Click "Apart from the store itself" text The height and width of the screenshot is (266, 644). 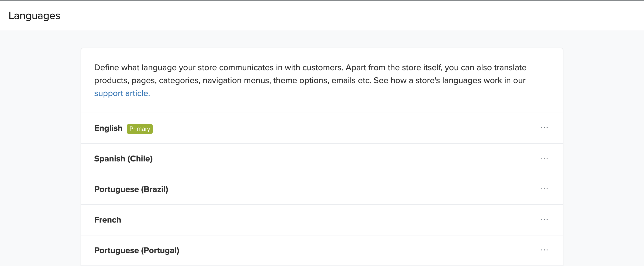click(x=393, y=68)
